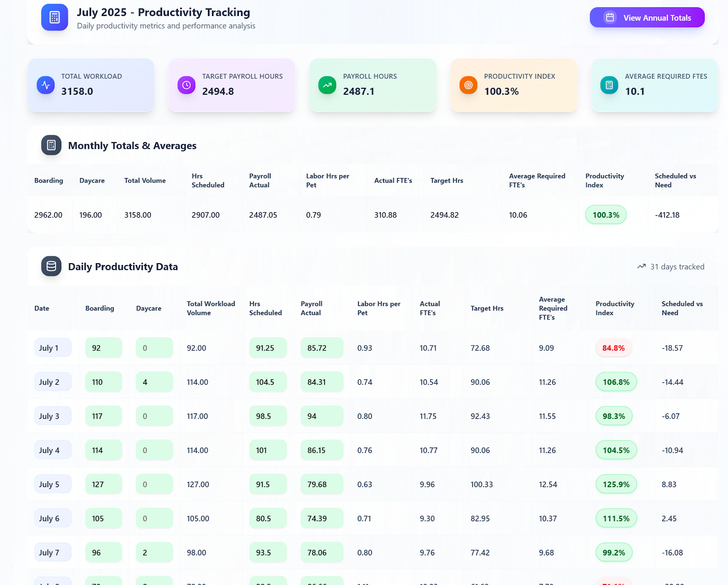Click the trend icon next to days tracked
728x585 pixels.
[x=642, y=266]
